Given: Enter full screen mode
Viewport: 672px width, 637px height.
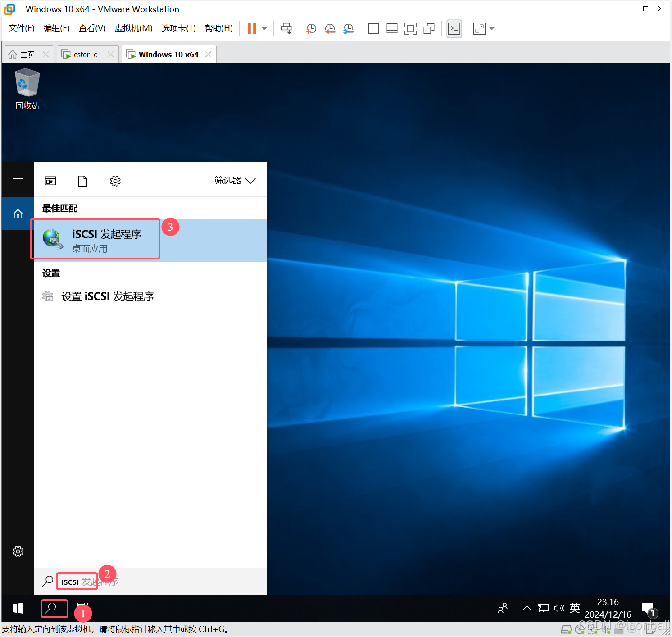Looking at the screenshot, I should pos(410,29).
